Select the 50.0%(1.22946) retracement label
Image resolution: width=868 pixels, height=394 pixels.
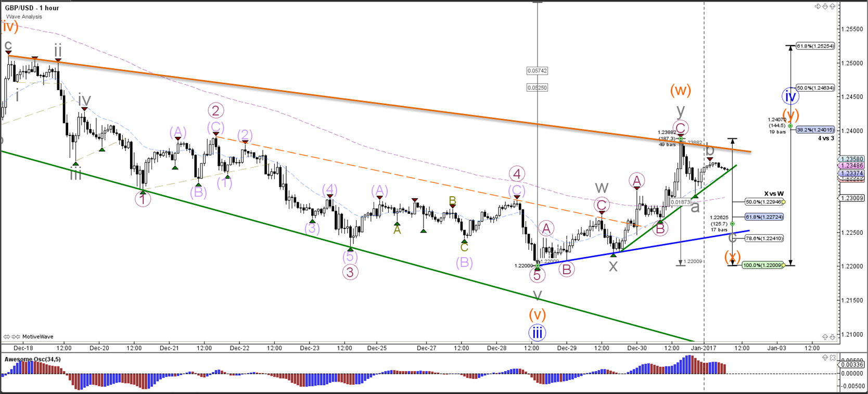click(x=764, y=202)
